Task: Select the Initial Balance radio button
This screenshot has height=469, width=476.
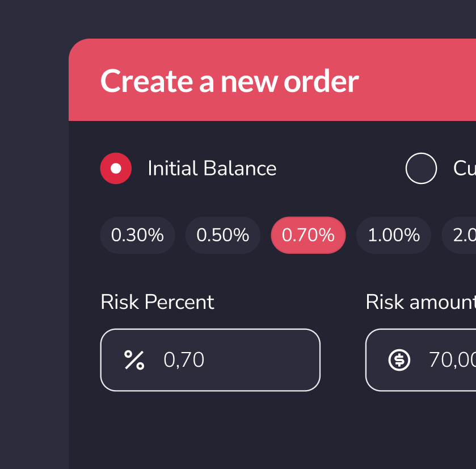Action: point(116,169)
